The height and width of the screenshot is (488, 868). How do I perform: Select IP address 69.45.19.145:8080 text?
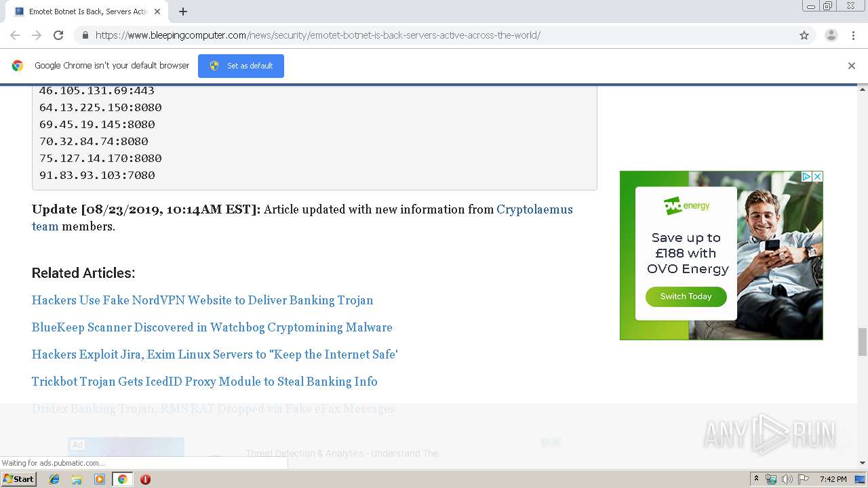coord(97,124)
